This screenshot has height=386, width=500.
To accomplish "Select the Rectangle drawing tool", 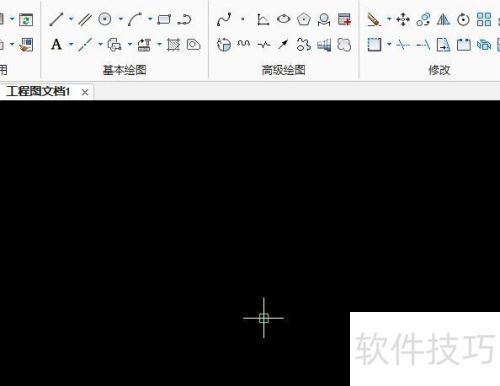I will 164,19.
